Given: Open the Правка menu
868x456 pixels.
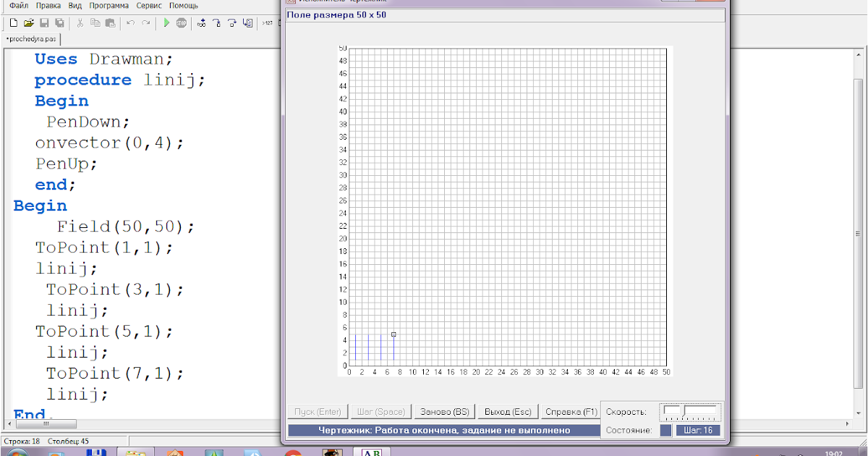Looking at the screenshot, I should click(48, 5).
